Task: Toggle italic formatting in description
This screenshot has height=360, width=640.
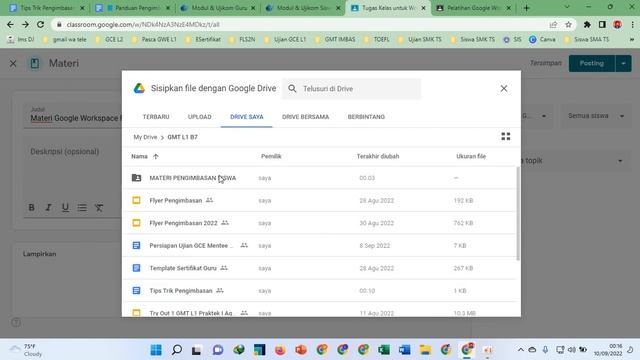Action: pyautogui.click(x=48, y=207)
